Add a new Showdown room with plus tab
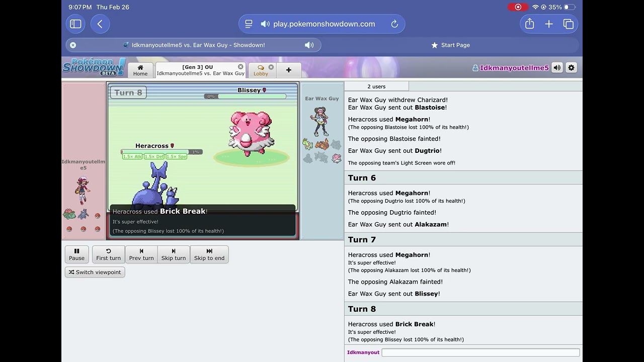This screenshot has width=644, height=362. coord(289,70)
